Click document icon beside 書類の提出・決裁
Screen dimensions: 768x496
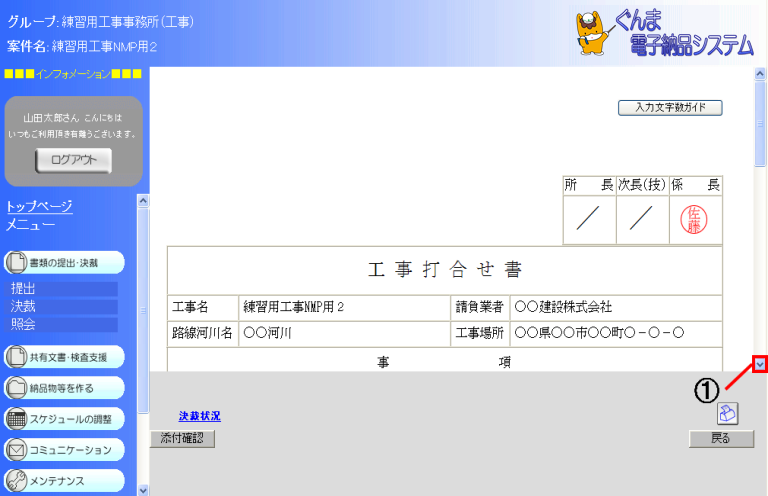point(16,262)
